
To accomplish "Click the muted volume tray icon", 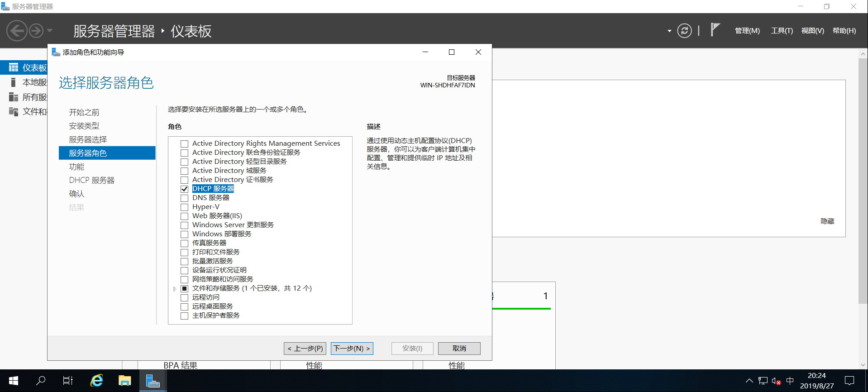I will pyautogui.click(x=777, y=381).
